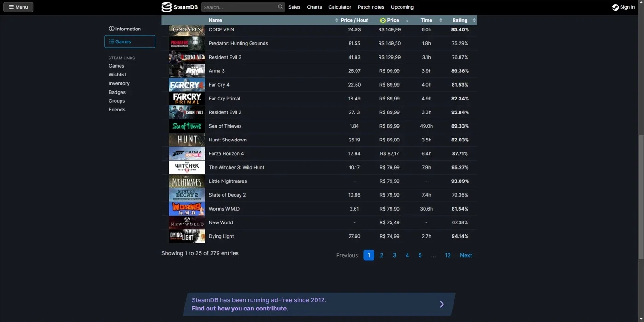
Task: Open the Calculator menu item
Action: (x=339, y=7)
